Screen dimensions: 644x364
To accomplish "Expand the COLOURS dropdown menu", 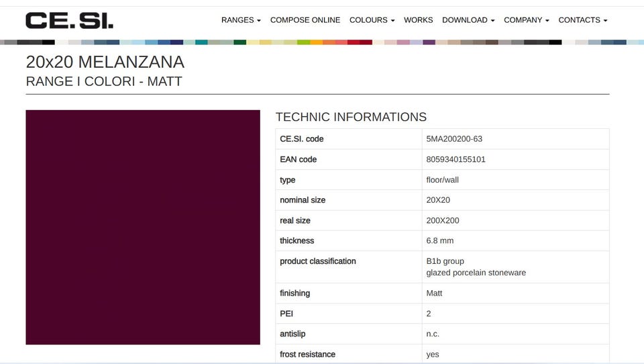I will tap(372, 20).
